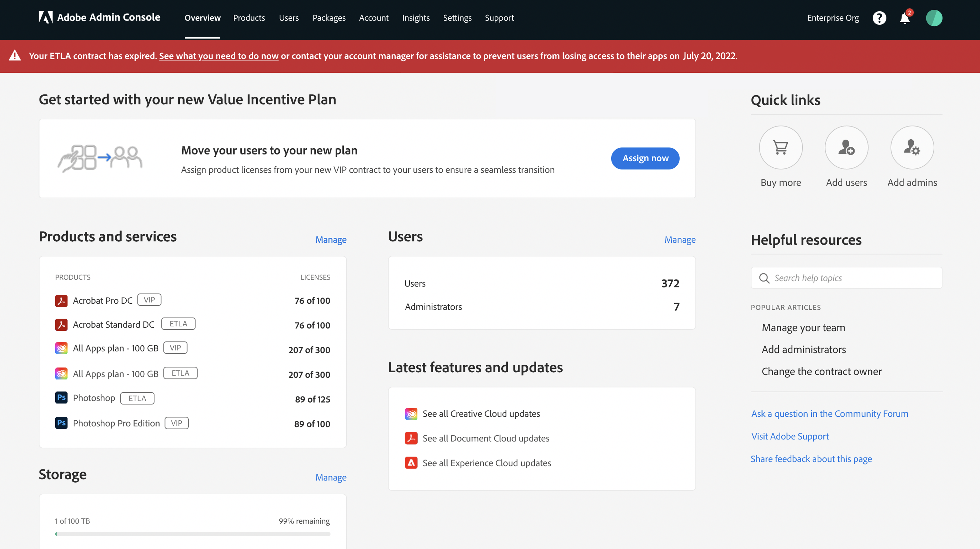
Task: Open the Insights section
Action: (416, 17)
